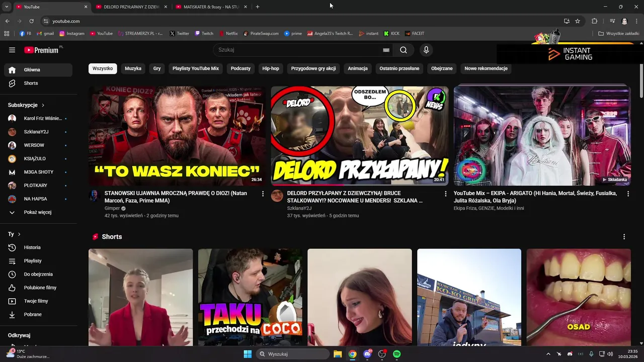Select Nowe rekomendacje chip

point(486,68)
